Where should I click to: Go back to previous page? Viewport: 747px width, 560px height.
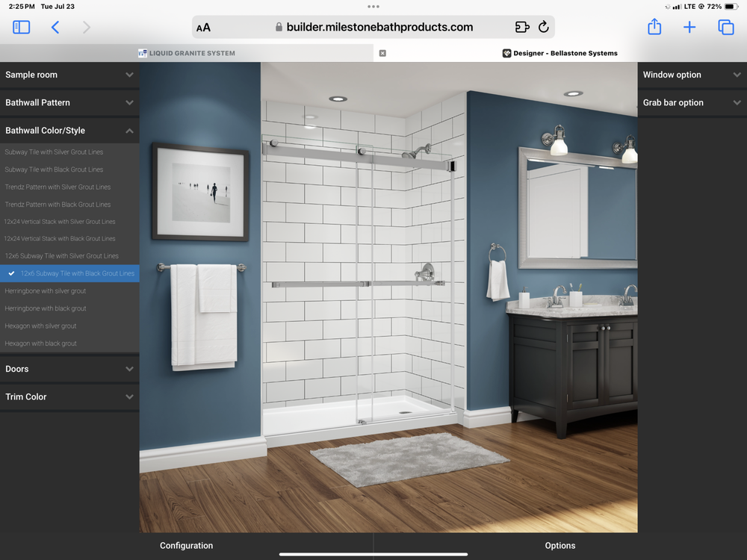click(x=55, y=28)
